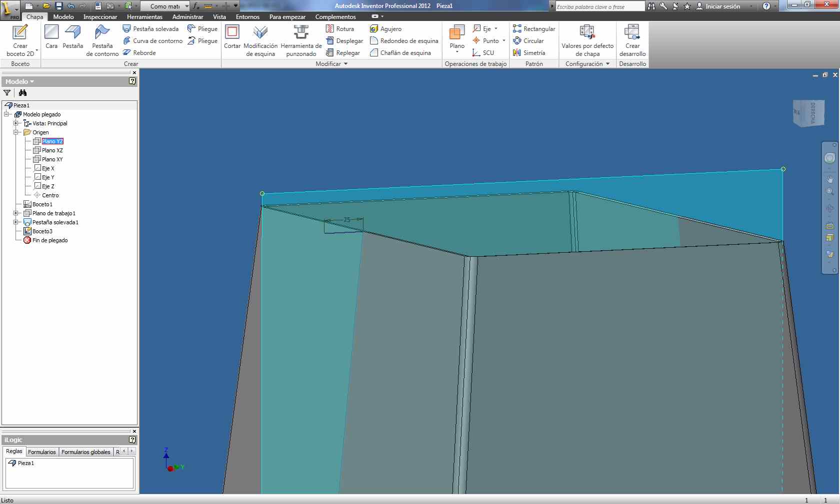
Task: Open the Herramientas ribbon tab
Action: (x=144, y=17)
